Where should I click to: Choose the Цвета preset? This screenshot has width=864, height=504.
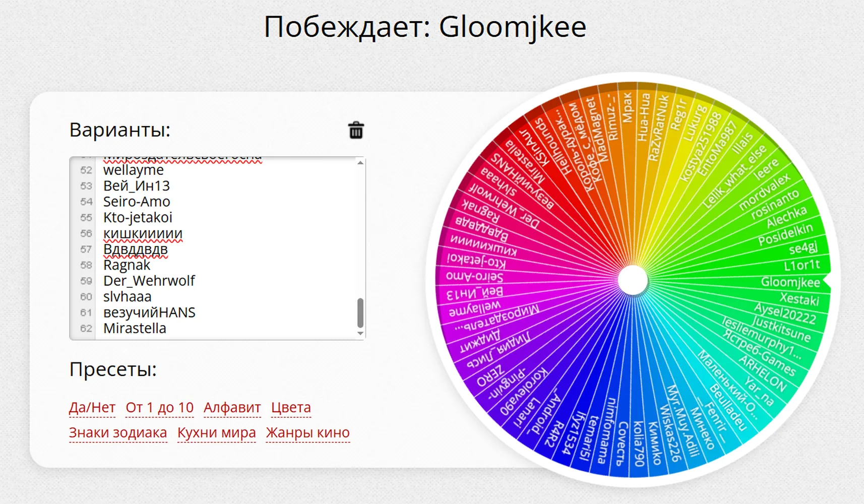click(291, 407)
